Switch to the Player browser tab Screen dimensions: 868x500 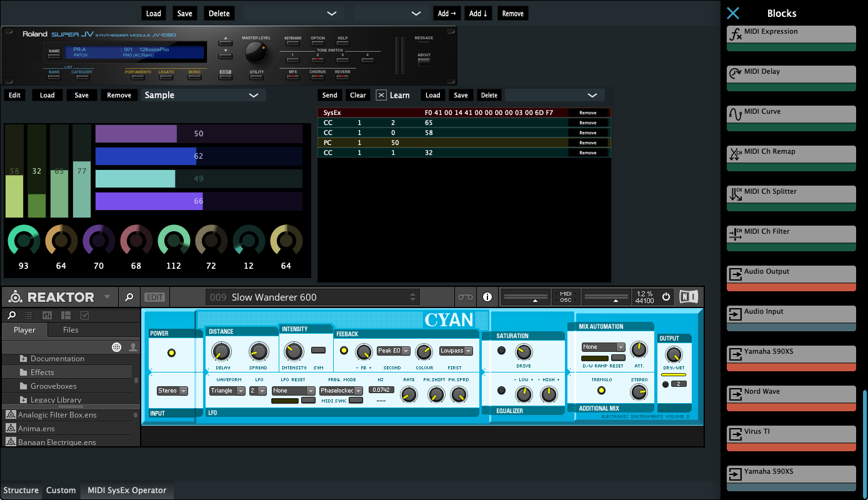pos(25,330)
